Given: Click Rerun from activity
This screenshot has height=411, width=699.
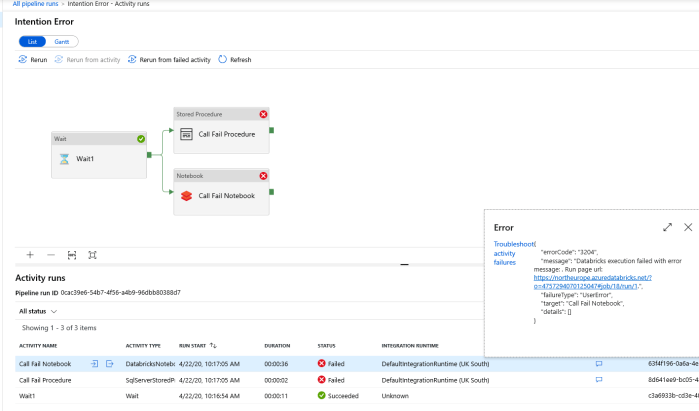Looking at the screenshot, I should (87, 59).
